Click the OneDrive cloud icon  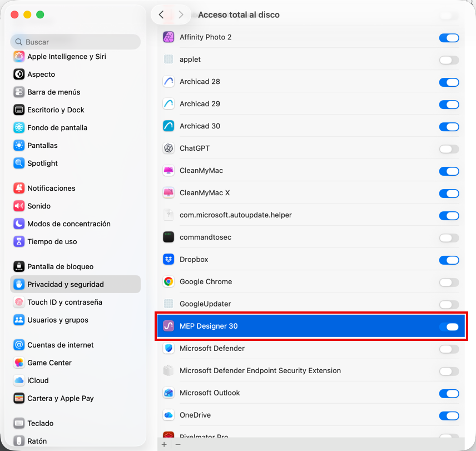tap(168, 415)
